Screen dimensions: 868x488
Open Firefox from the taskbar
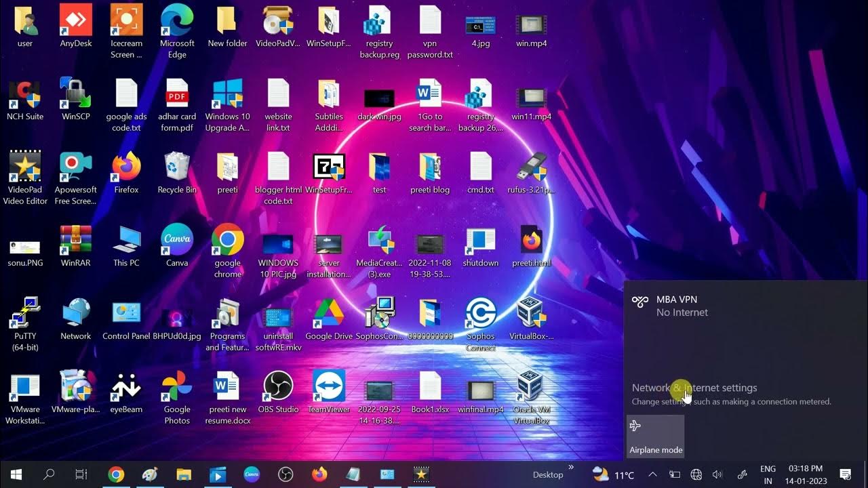tap(319, 474)
